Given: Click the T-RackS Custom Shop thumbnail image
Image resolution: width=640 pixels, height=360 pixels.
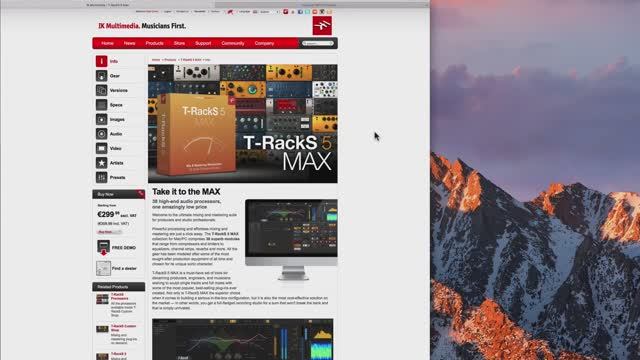Looking at the screenshot, I should (x=102, y=329).
